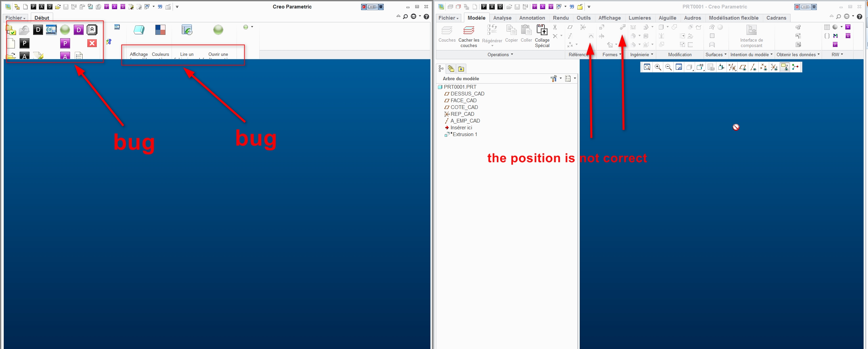Switch to Modélisation flexible tab
Screen dimensions: 868x349
(734, 18)
